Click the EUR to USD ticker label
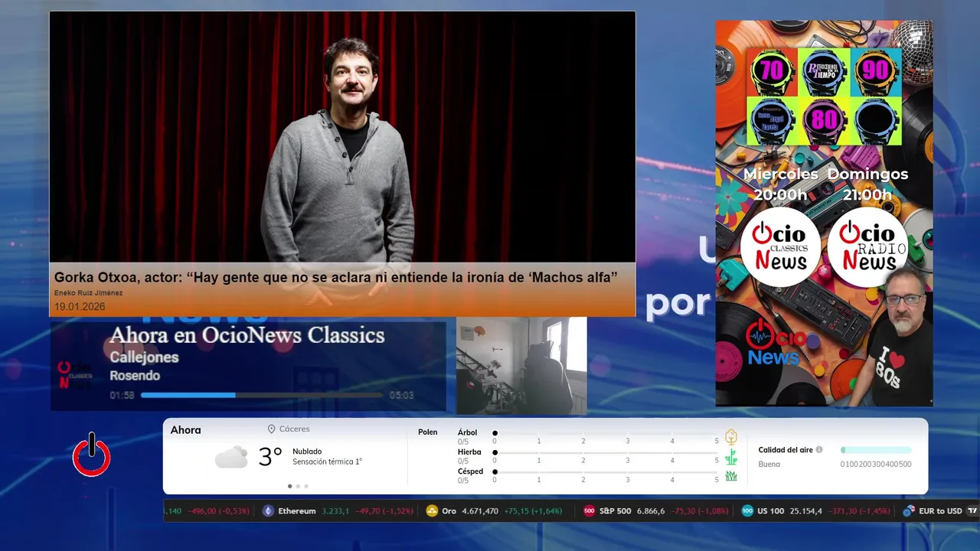This screenshot has height=551, width=980. (x=940, y=511)
